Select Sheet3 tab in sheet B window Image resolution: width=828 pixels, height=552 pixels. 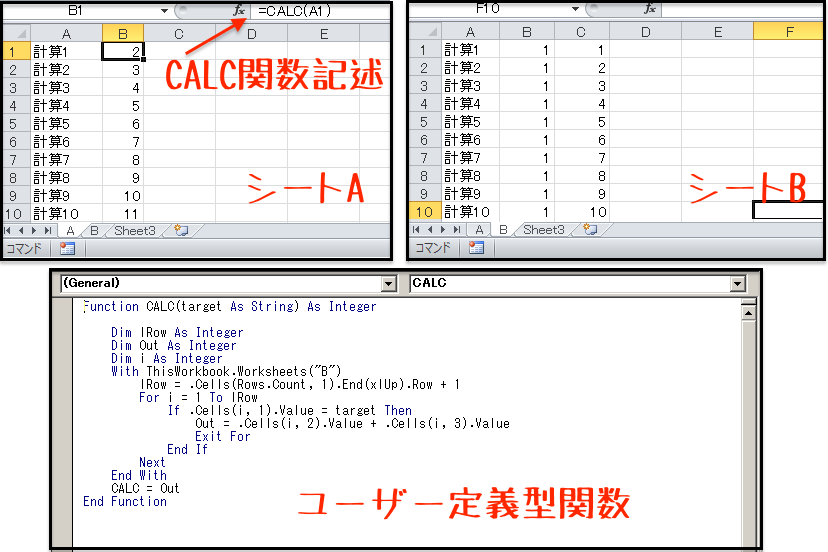[x=543, y=230]
